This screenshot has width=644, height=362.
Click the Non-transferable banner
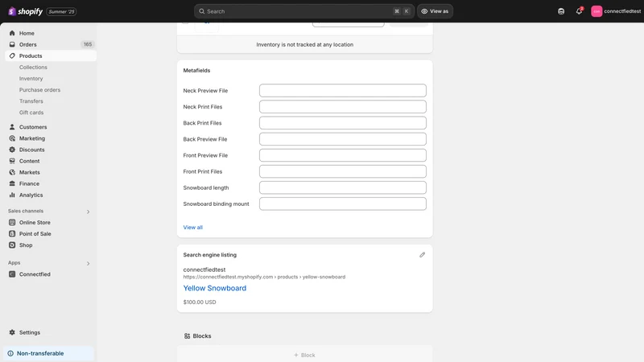48,353
